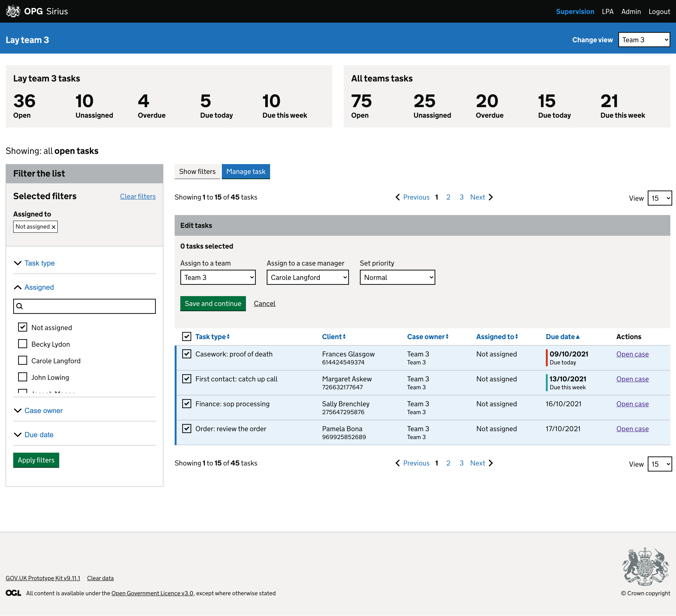Image resolution: width=676 pixels, height=616 pixels.
Task: Open case for Margaret Askew
Action: (x=632, y=379)
